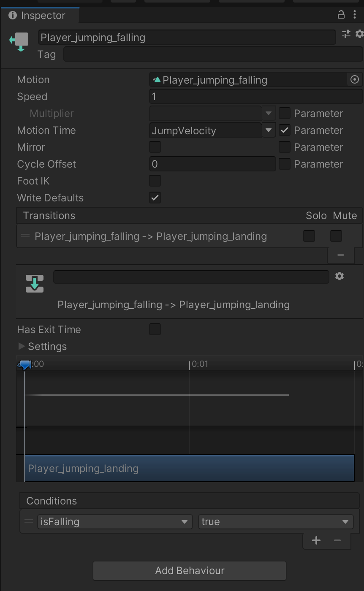Viewport: 364px width, 591px height.
Task: Open the Motion object picker circle
Action: pyautogui.click(x=355, y=79)
